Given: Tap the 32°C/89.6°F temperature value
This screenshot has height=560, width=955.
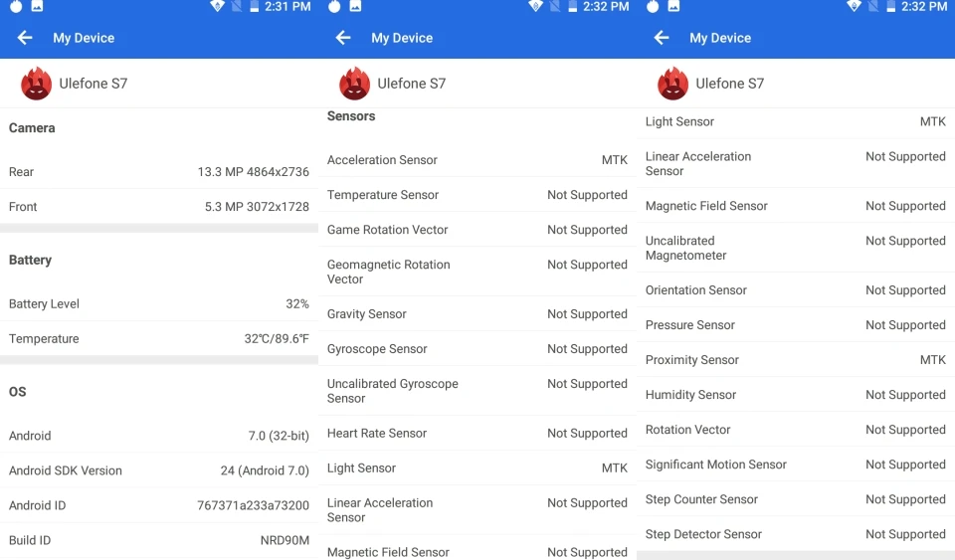Looking at the screenshot, I should (x=277, y=338).
